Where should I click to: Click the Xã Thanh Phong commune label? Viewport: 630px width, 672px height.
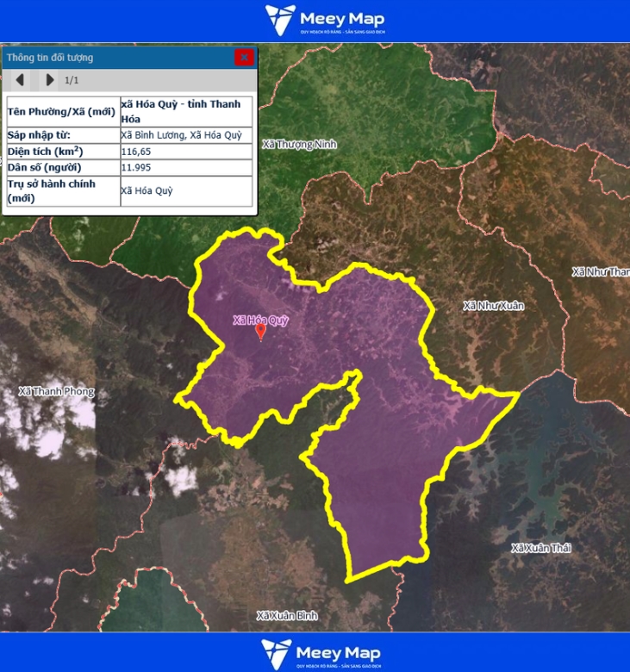[57, 391]
